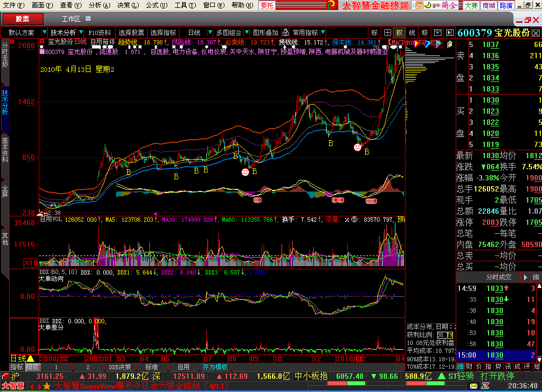Click the crosshair grid icon

click(387, 32)
